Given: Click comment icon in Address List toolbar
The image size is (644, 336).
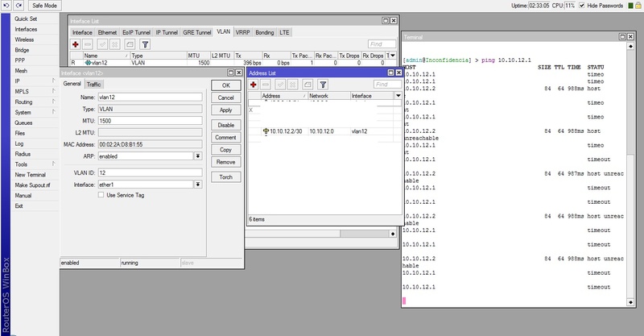Looking at the screenshot, I should [x=308, y=85].
